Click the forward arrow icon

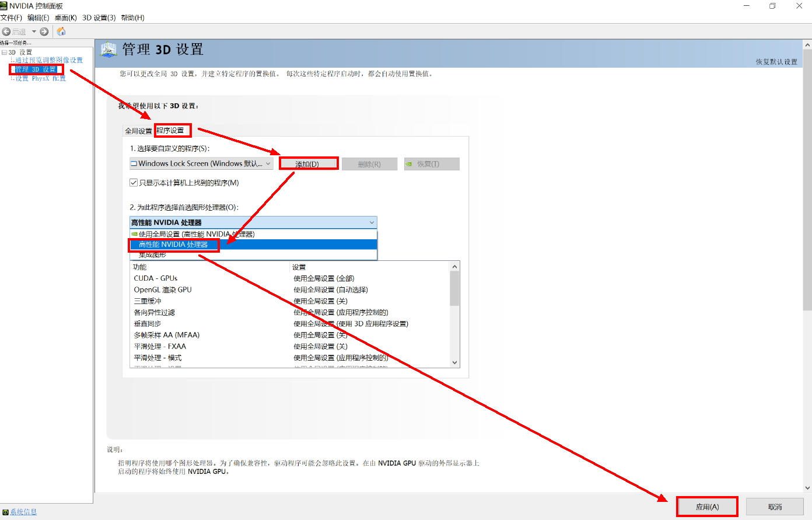tap(44, 32)
